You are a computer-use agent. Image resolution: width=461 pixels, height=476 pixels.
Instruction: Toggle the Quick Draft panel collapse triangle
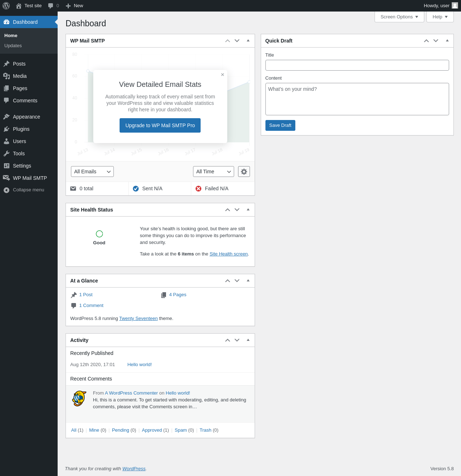point(447,41)
